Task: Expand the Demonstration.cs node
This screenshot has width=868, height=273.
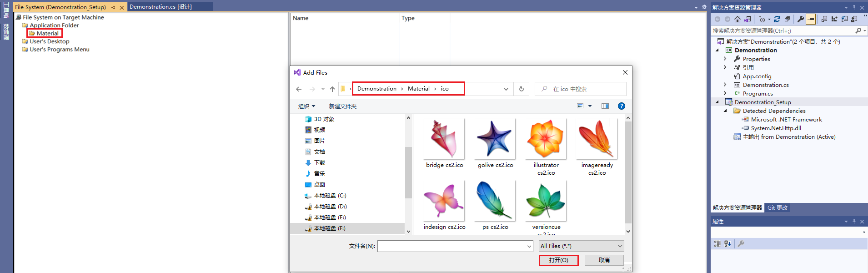Action: (725, 85)
